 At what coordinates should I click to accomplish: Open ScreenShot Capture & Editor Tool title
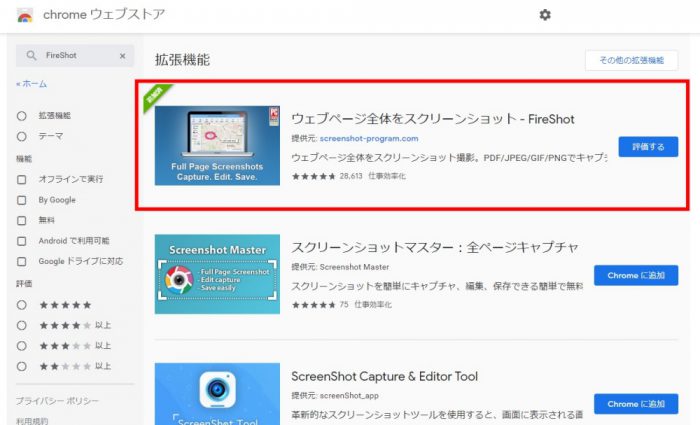pos(384,376)
